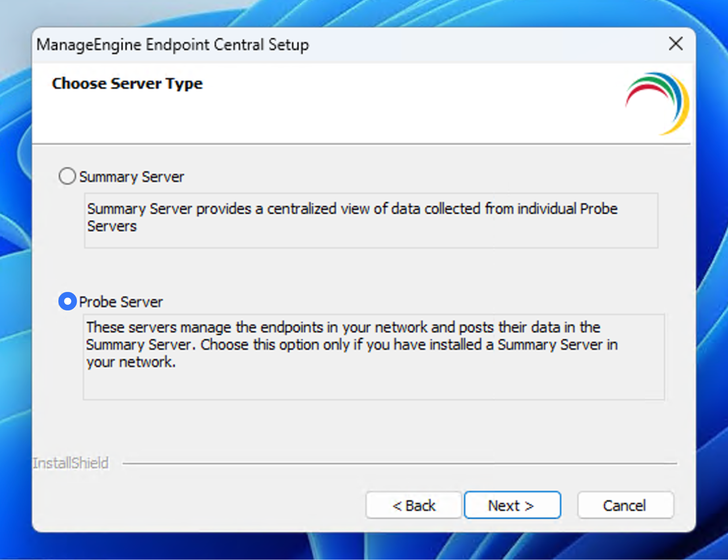Click the Next > button
Viewport: 728px width, 560px height.
click(512, 505)
